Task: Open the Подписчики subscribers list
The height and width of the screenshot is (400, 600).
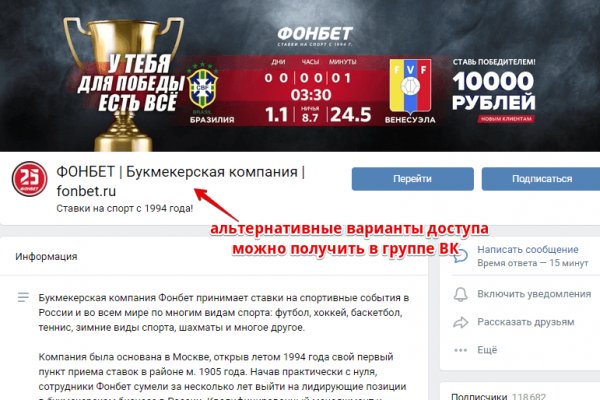Action: coord(479,396)
